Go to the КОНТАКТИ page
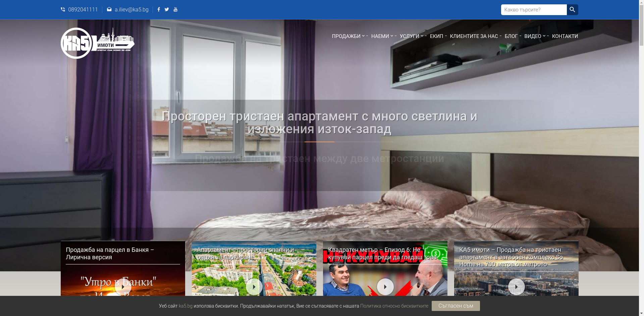This screenshot has height=316, width=644. tap(565, 36)
